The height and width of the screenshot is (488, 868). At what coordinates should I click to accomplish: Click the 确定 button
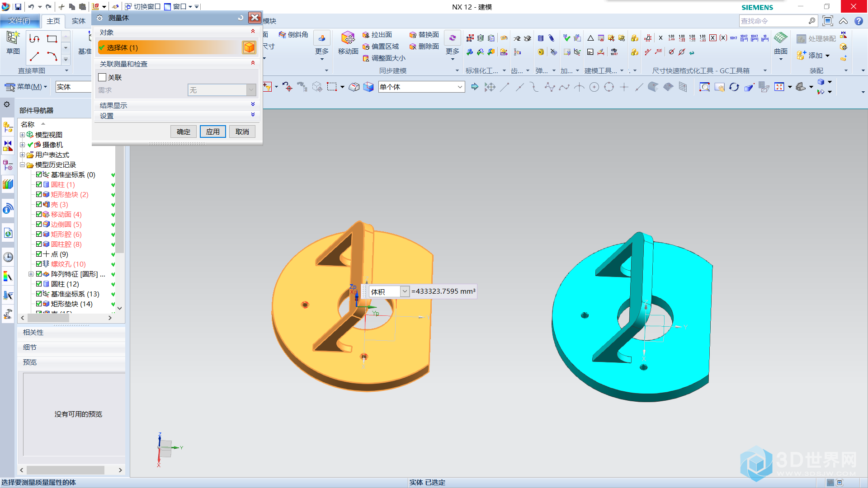pos(184,131)
